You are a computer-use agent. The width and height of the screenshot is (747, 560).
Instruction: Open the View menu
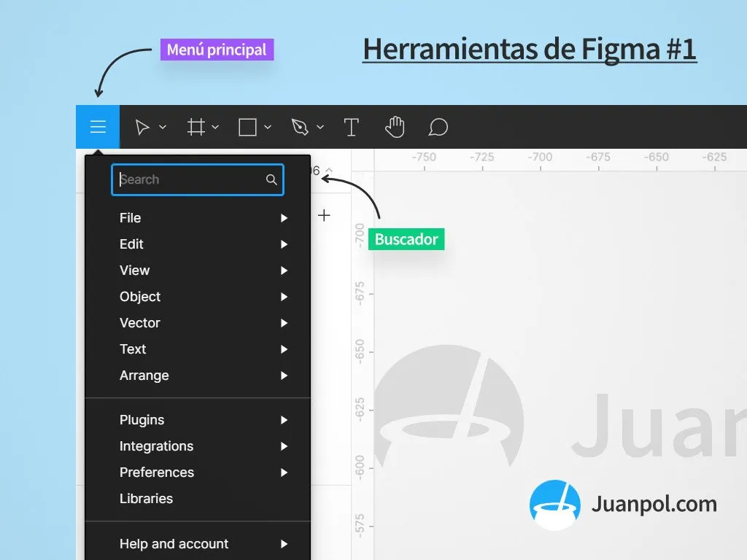pos(198,271)
